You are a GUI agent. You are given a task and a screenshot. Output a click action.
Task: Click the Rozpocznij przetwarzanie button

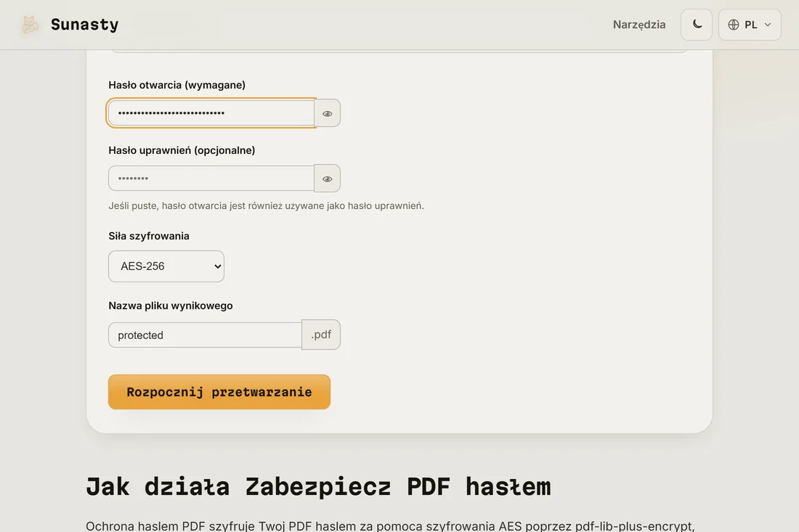point(219,392)
